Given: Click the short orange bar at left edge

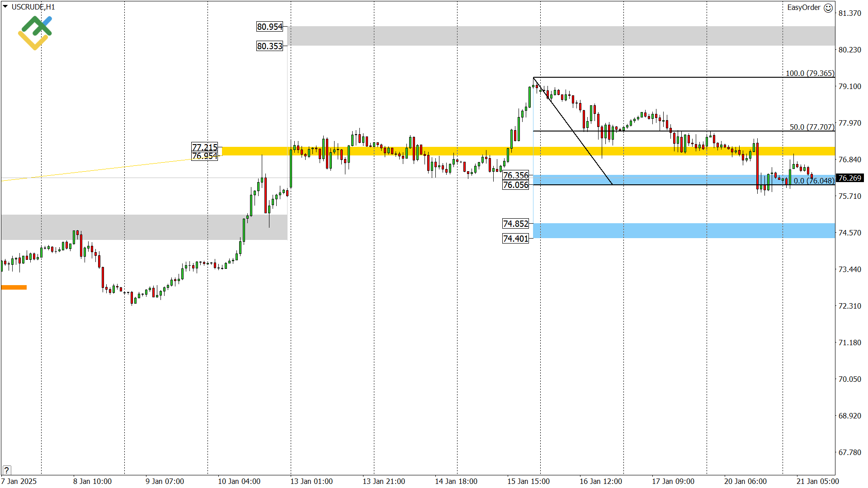Looking at the screenshot, I should click(14, 287).
